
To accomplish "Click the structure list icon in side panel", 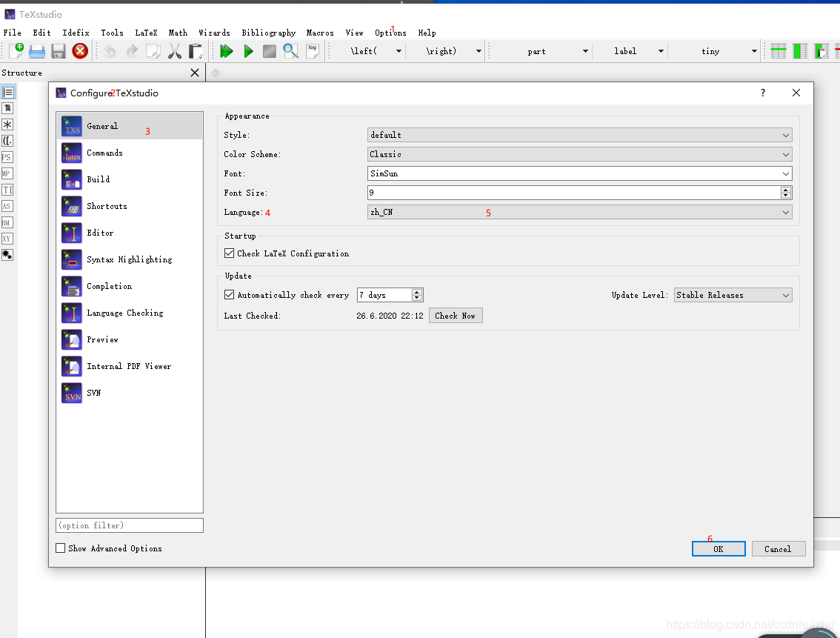I will pos(7,92).
